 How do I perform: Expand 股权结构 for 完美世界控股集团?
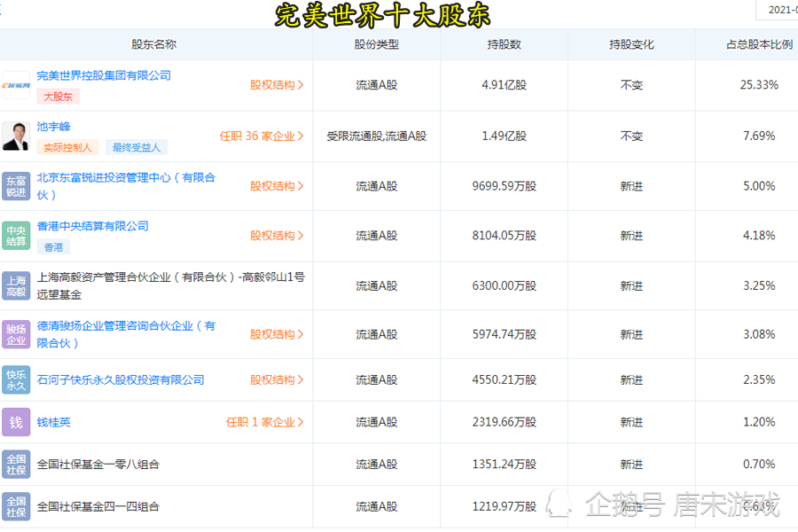(277, 85)
